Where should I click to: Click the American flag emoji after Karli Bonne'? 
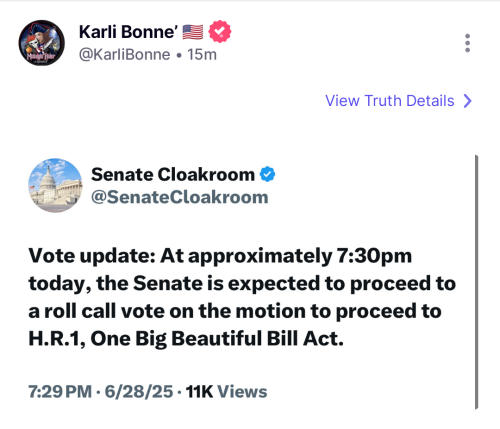[x=193, y=32]
